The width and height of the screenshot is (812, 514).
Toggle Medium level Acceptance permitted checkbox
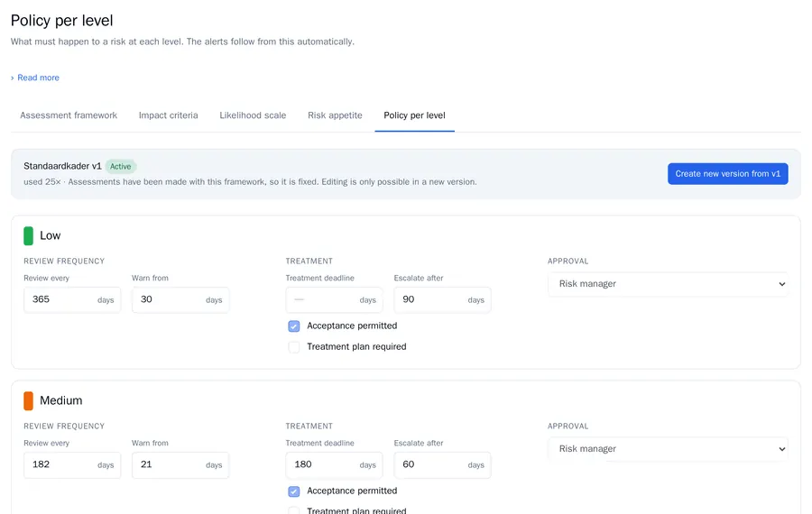pos(293,491)
